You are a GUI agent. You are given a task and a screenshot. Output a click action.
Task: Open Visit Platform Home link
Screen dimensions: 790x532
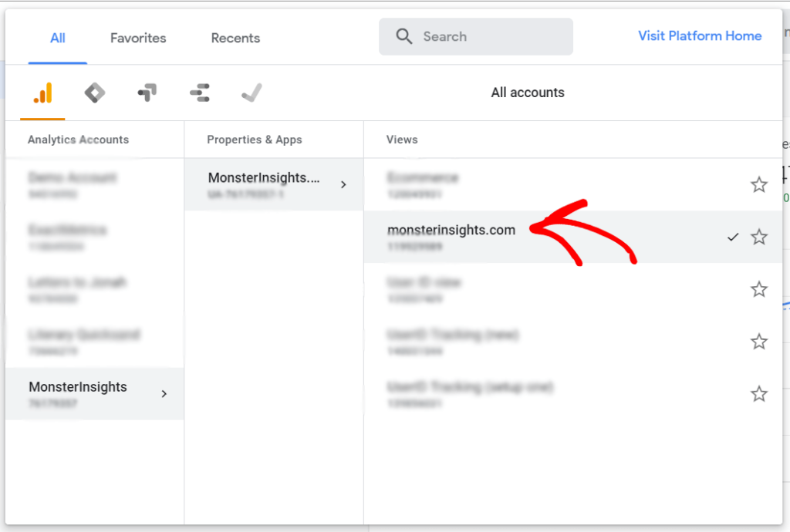[699, 35]
